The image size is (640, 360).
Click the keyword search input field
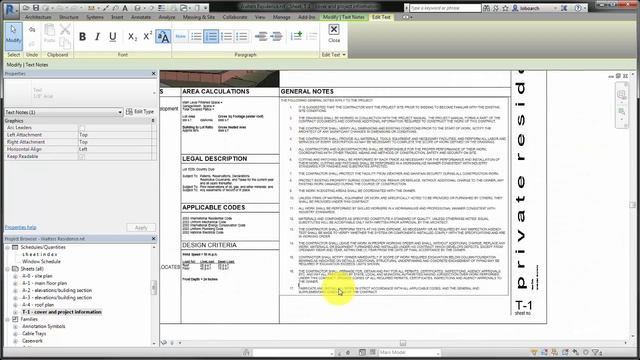445,8
